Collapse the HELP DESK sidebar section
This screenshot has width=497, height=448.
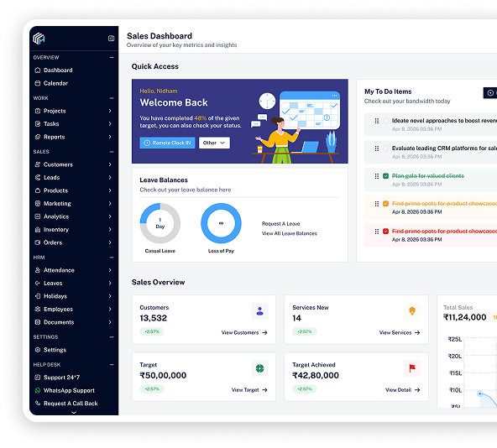(x=112, y=365)
